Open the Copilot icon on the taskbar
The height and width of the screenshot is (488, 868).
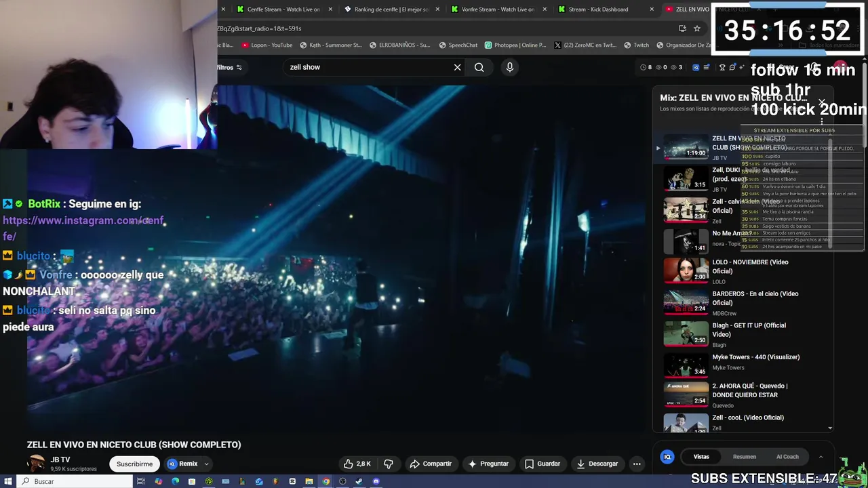coord(158,481)
